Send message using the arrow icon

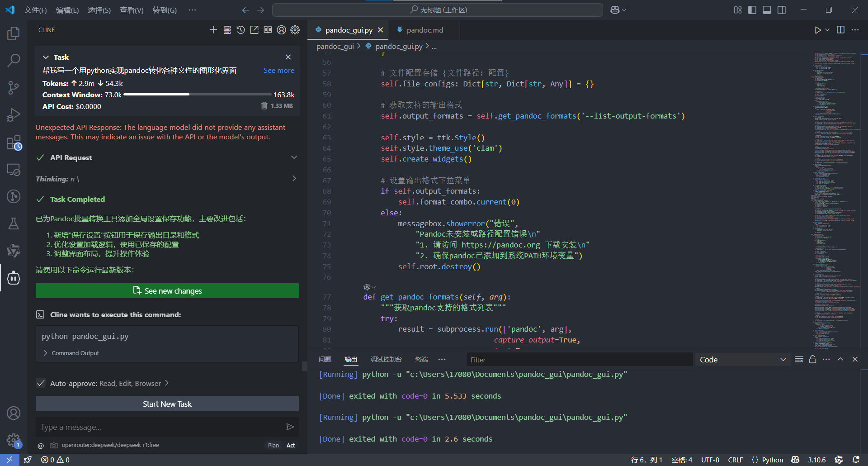click(x=290, y=427)
